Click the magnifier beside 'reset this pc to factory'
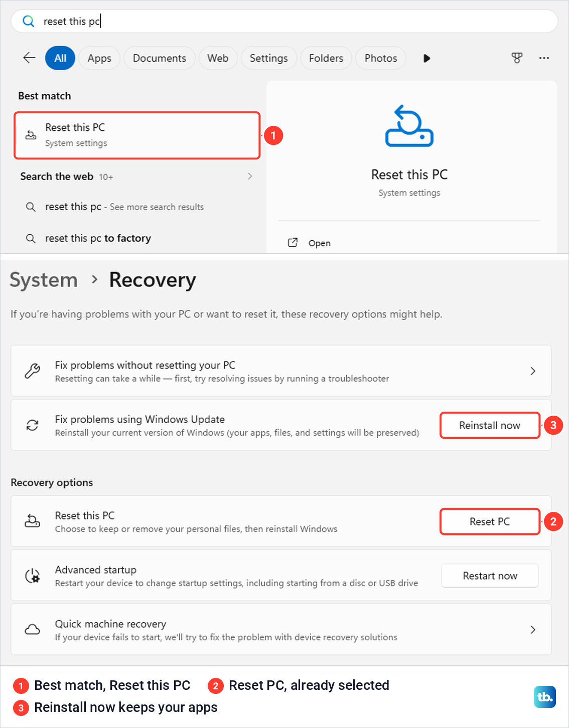Image resolution: width=569 pixels, height=728 pixels. coord(31,238)
